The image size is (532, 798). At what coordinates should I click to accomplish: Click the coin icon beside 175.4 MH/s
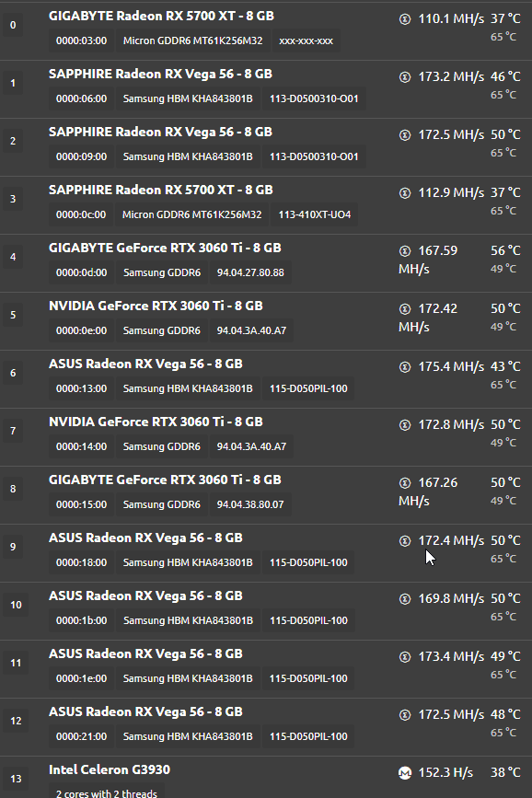[x=405, y=367]
